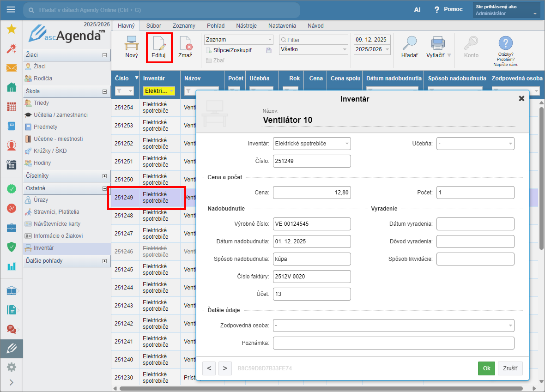Click the Vytlačiť printer icon
The height and width of the screenshot is (392, 545).
pyautogui.click(x=437, y=44)
